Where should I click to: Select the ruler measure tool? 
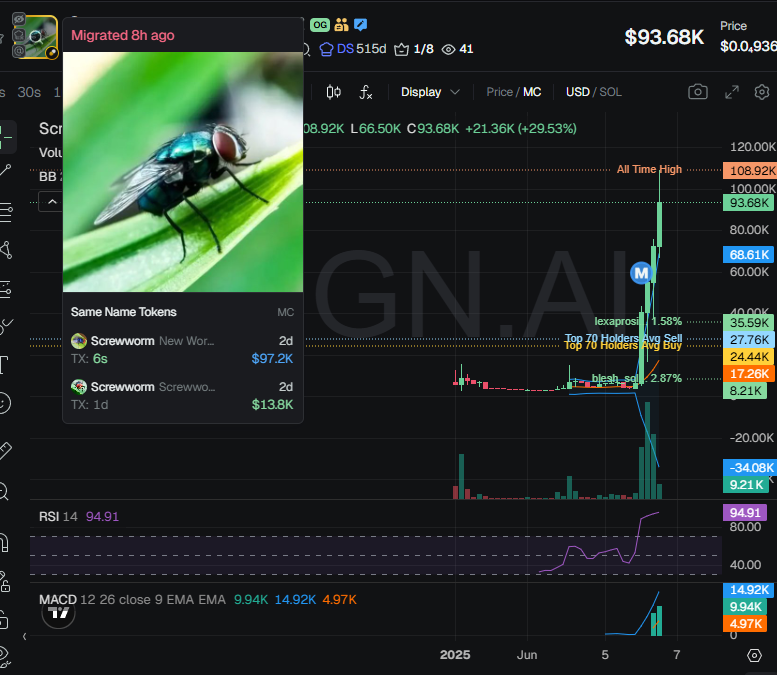(x=5, y=450)
